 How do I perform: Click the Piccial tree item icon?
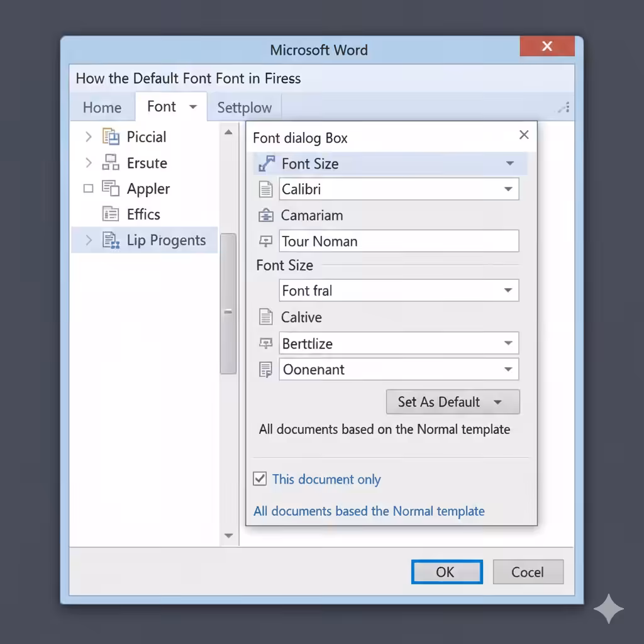click(x=111, y=136)
